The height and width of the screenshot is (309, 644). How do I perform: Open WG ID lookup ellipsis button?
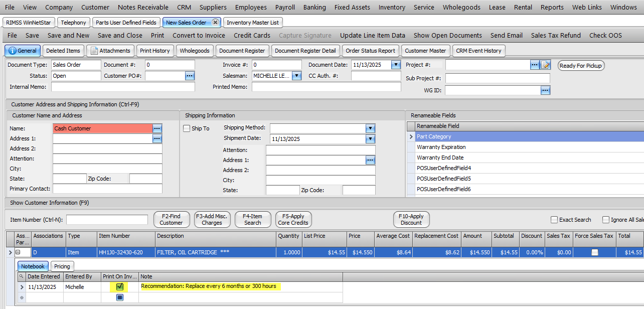point(545,90)
